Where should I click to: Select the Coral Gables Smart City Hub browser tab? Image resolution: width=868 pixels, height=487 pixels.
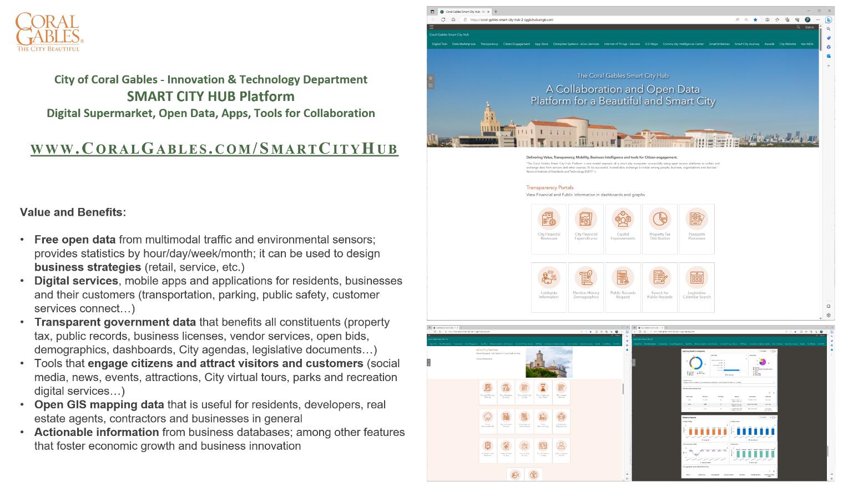click(464, 11)
